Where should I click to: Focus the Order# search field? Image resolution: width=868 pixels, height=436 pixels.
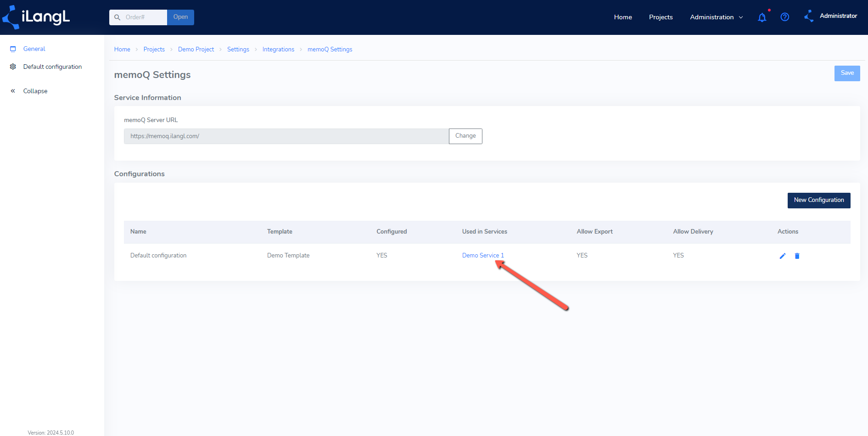pos(138,17)
